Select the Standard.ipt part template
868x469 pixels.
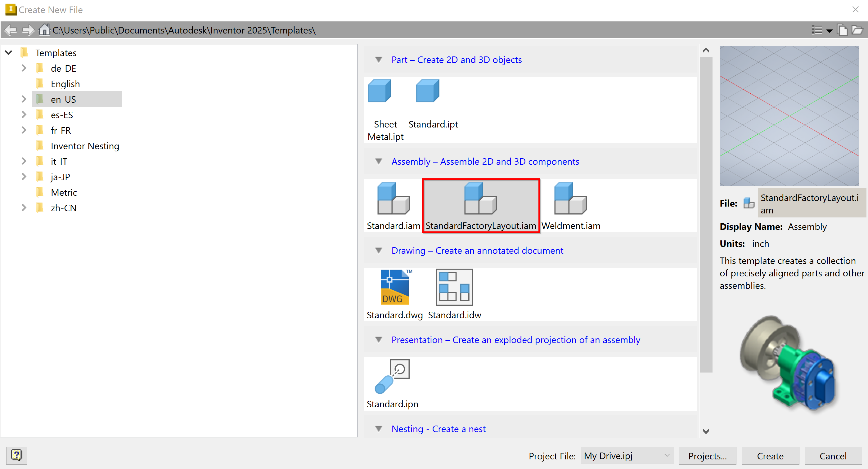tap(428, 91)
